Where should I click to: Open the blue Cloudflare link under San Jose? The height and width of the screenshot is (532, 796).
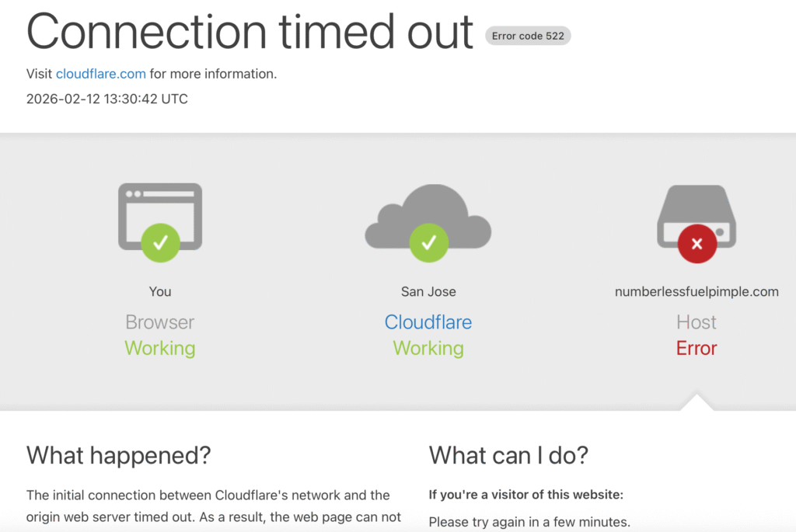tap(428, 322)
